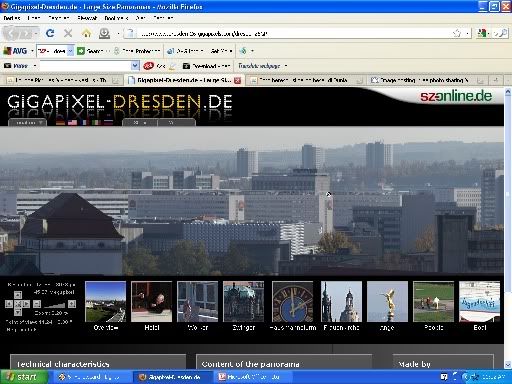Click the Technical characteristics heading
The height and width of the screenshot is (384, 512).
tap(63, 364)
